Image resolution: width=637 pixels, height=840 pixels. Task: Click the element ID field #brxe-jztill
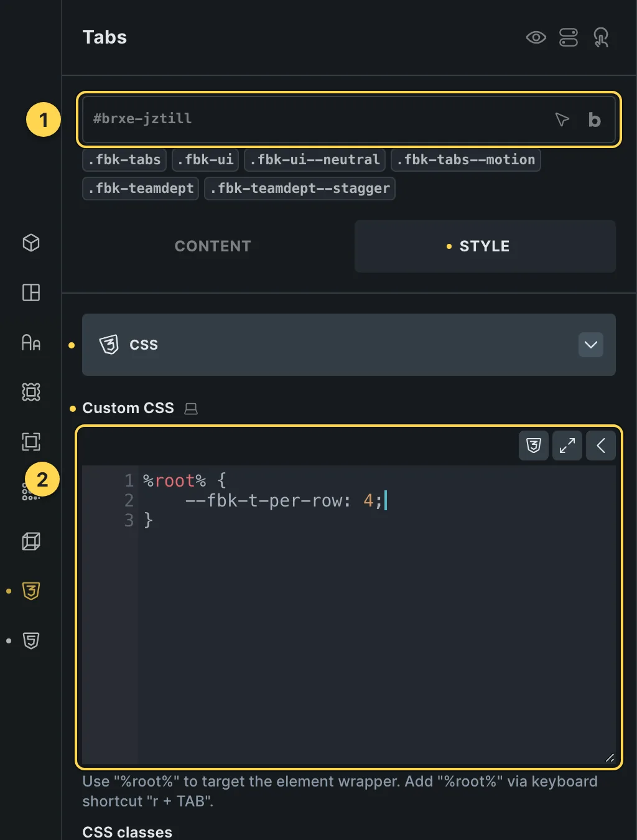(x=348, y=119)
